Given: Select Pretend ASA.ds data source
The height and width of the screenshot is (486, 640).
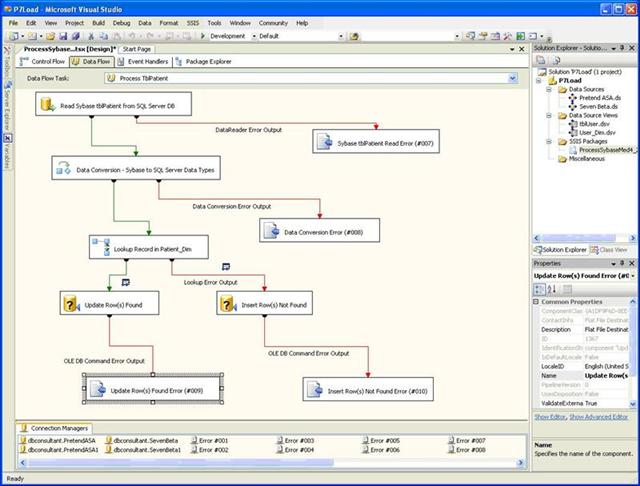Looking at the screenshot, I should coord(595,98).
